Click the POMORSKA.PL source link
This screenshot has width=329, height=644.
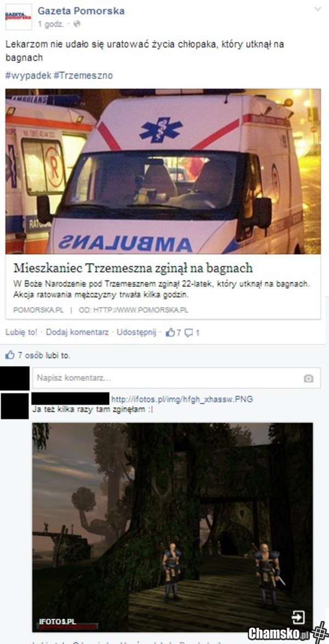pos(38,310)
